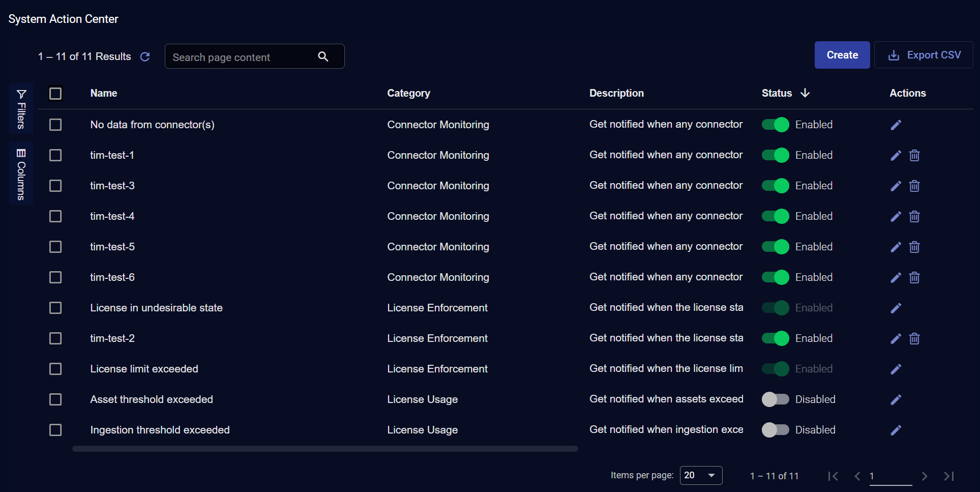The height and width of the screenshot is (492, 980).
Task: Click the refresh results icon
Action: pos(145,56)
